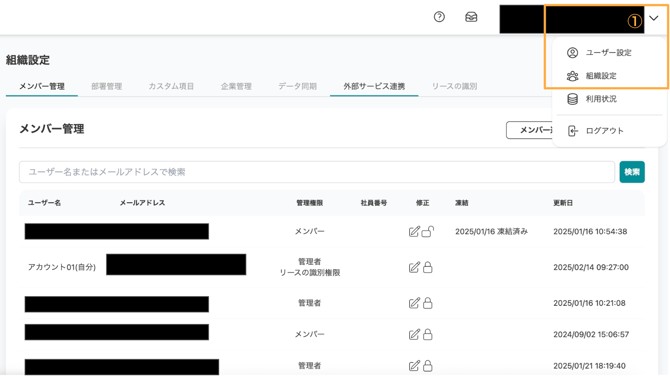
Task: Freeze the member updated 2024/09/02 15:06:57
Action: (x=428, y=334)
